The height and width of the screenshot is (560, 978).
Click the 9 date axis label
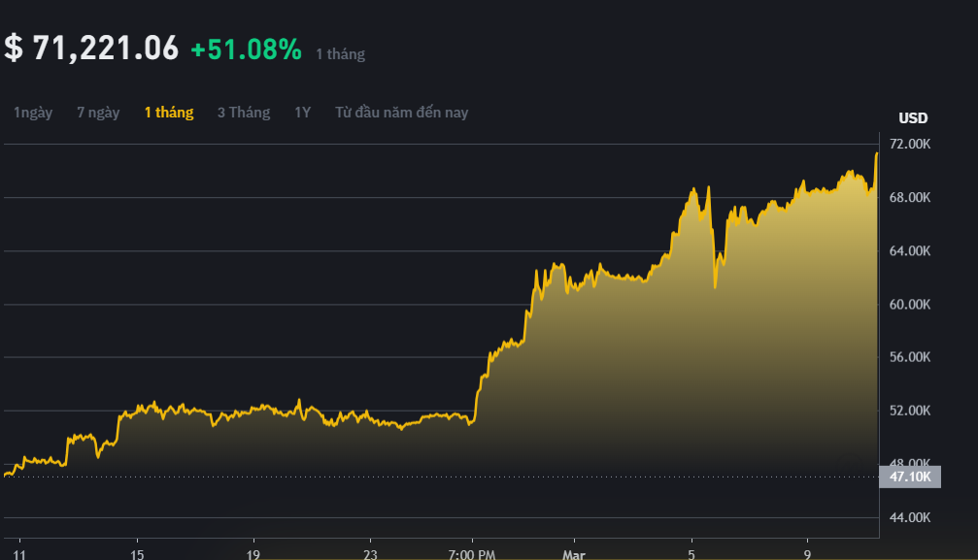(x=807, y=554)
